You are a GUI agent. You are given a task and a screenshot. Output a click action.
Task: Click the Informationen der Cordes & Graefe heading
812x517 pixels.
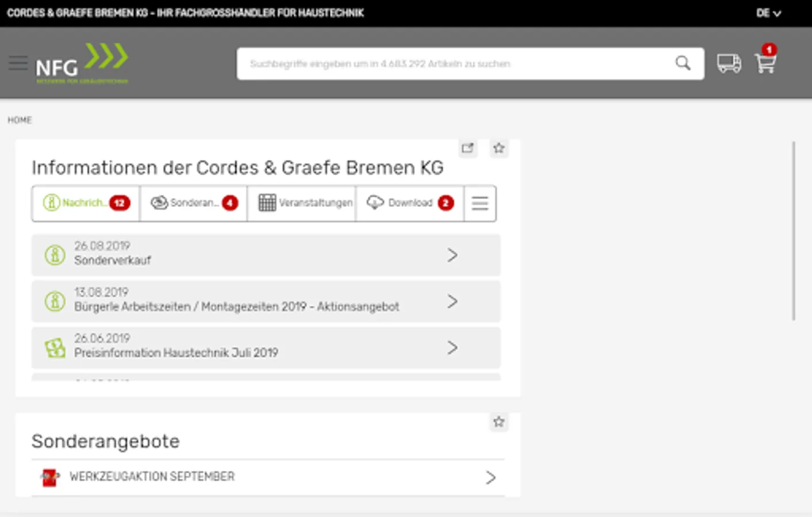point(237,168)
